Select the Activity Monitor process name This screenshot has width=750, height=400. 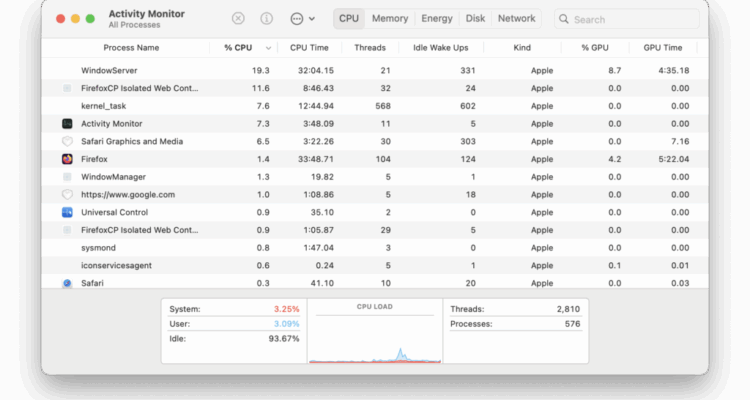point(111,123)
